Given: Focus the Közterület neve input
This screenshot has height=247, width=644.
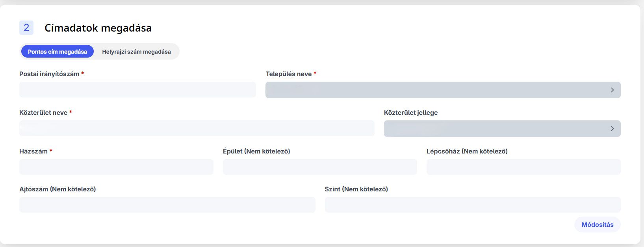Looking at the screenshot, I should (x=197, y=128).
